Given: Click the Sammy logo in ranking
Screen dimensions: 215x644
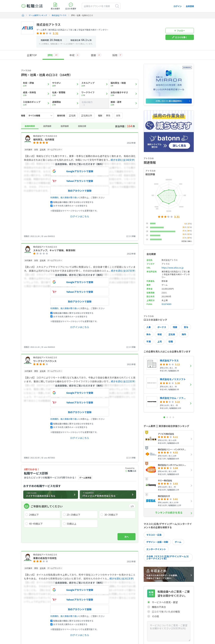Looking at the screenshot, I should pyautogui.click(x=151, y=485).
